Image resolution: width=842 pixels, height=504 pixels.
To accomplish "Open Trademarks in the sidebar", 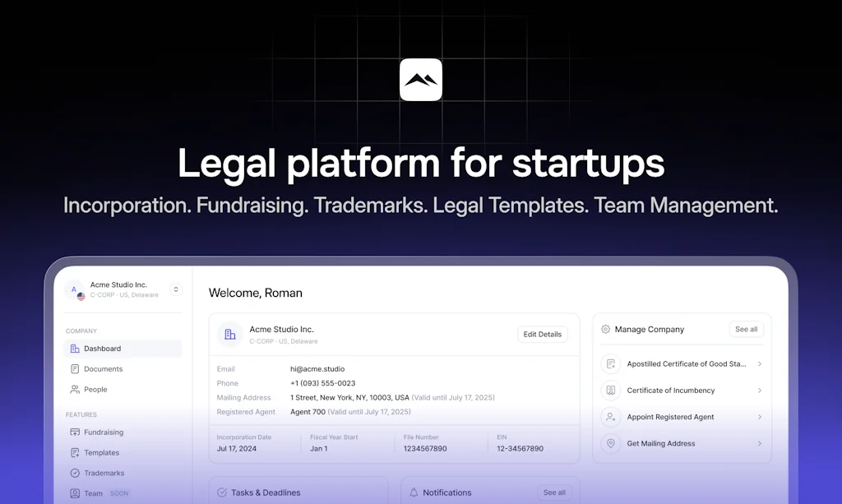I will (x=104, y=474).
